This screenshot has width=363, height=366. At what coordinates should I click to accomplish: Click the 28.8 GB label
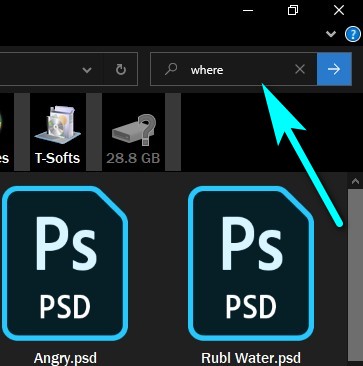point(133,158)
